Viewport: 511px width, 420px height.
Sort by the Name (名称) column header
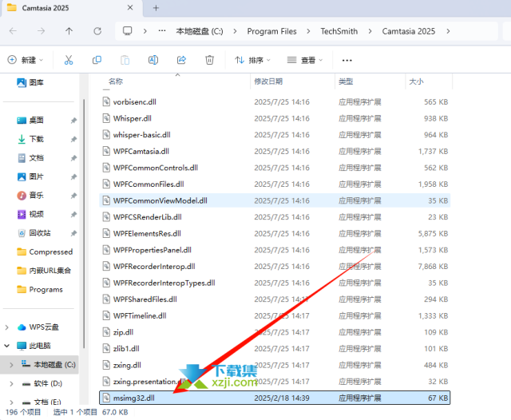point(176,81)
